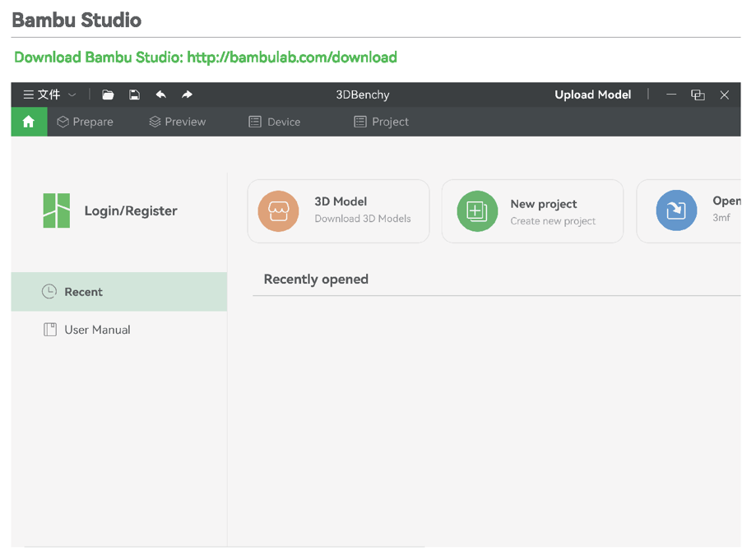
Task: Click Login/Register text
Action: coord(131,210)
